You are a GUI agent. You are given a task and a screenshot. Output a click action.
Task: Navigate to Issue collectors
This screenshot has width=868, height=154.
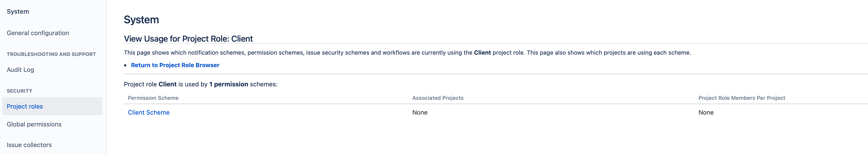[29, 145]
